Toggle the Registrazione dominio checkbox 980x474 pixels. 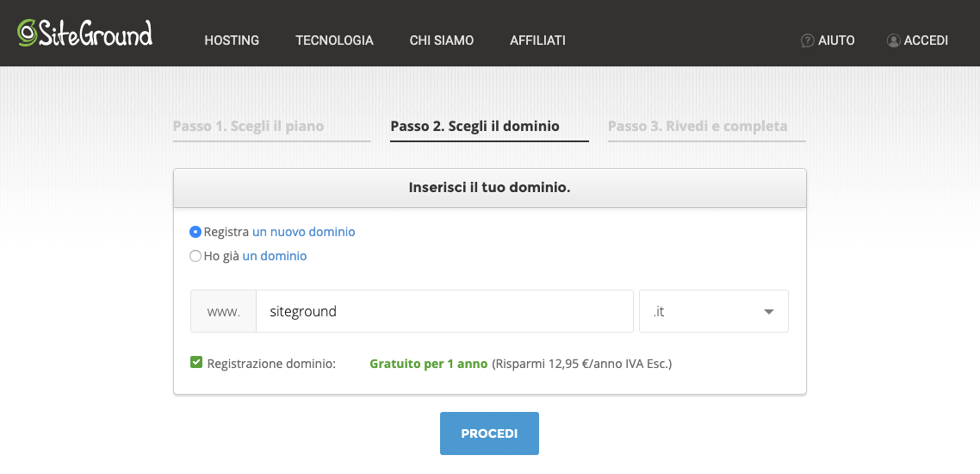196,363
